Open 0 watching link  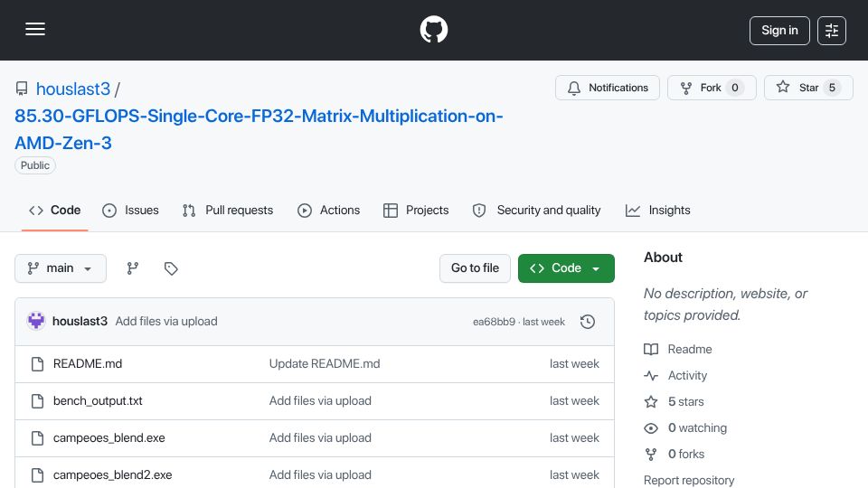(x=685, y=428)
